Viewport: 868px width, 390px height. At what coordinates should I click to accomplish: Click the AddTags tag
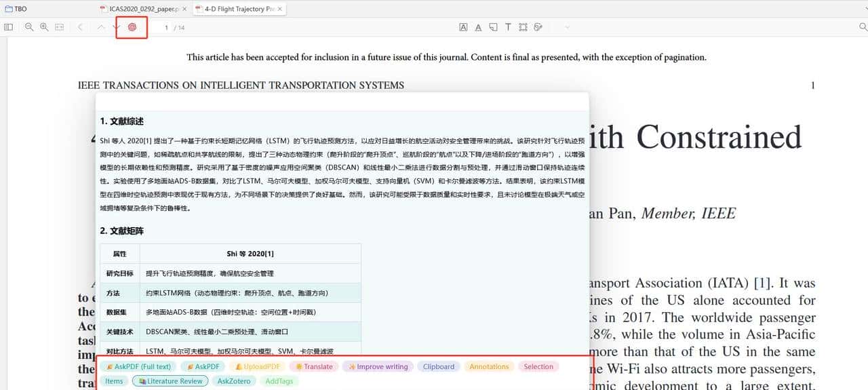[x=279, y=381]
